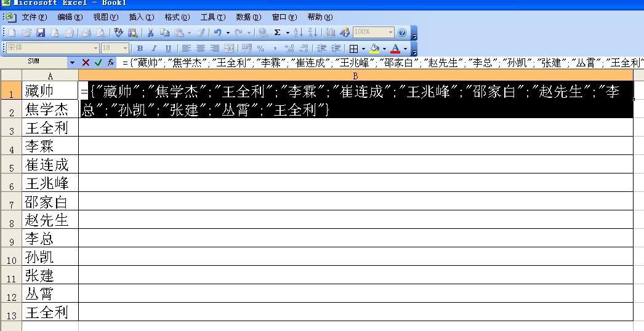This screenshot has height=331, width=644.
Task: Expand the Borders dropdown arrow
Action: [x=363, y=49]
